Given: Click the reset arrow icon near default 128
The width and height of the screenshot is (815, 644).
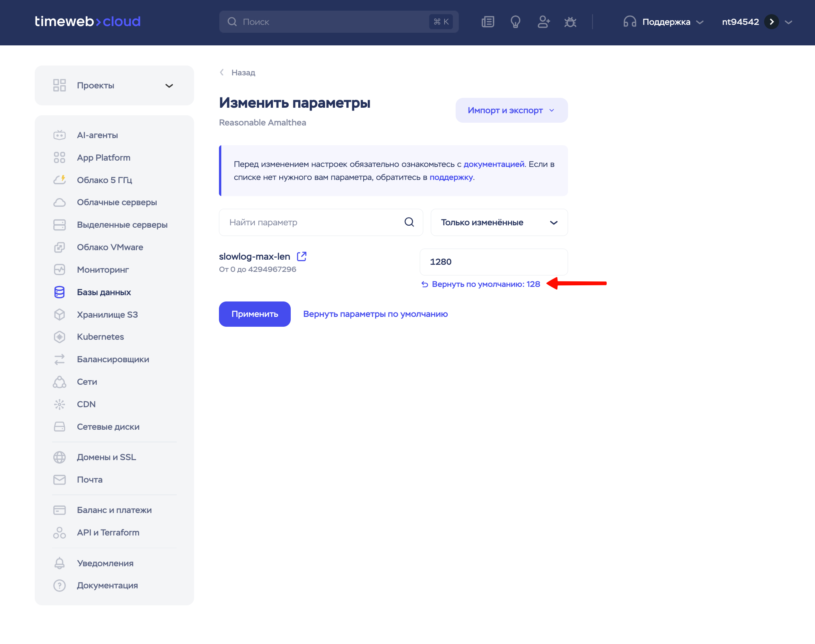Looking at the screenshot, I should [425, 285].
